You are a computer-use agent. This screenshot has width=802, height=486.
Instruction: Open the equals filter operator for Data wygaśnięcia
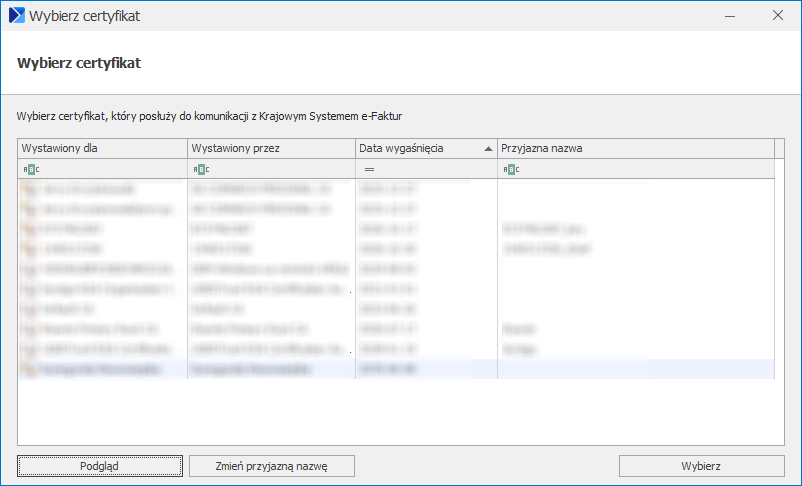pyautogui.click(x=369, y=170)
